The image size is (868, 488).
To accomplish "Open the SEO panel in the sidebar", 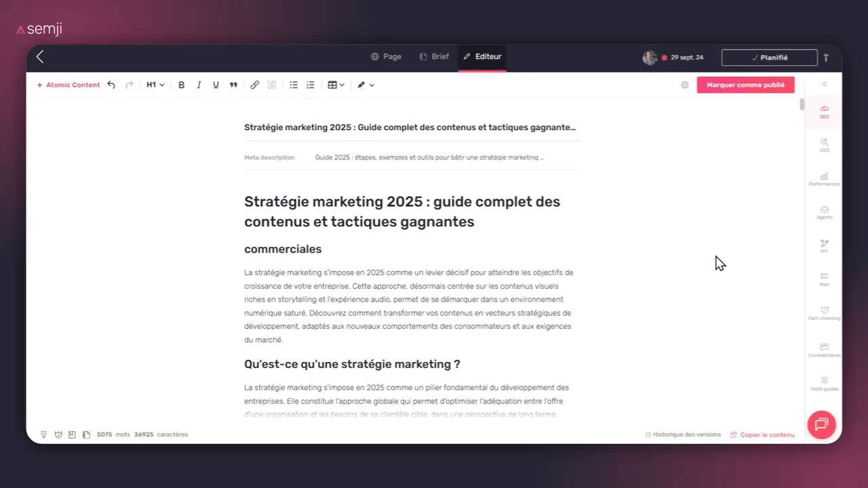I will [x=824, y=112].
